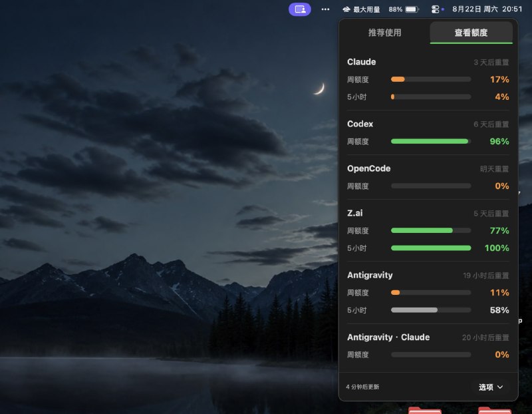
Task: Click the 11% Antigravity weekly value
Action: click(499, 292)
